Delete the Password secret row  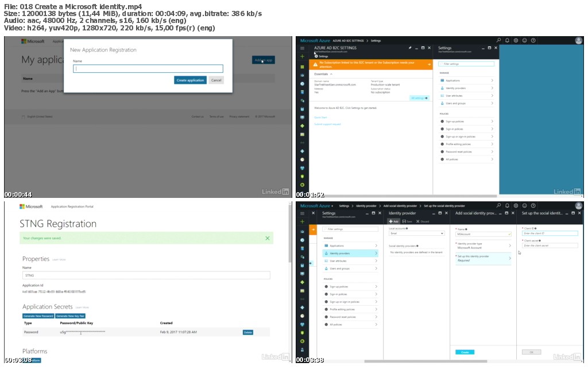[x=248, y=332]
